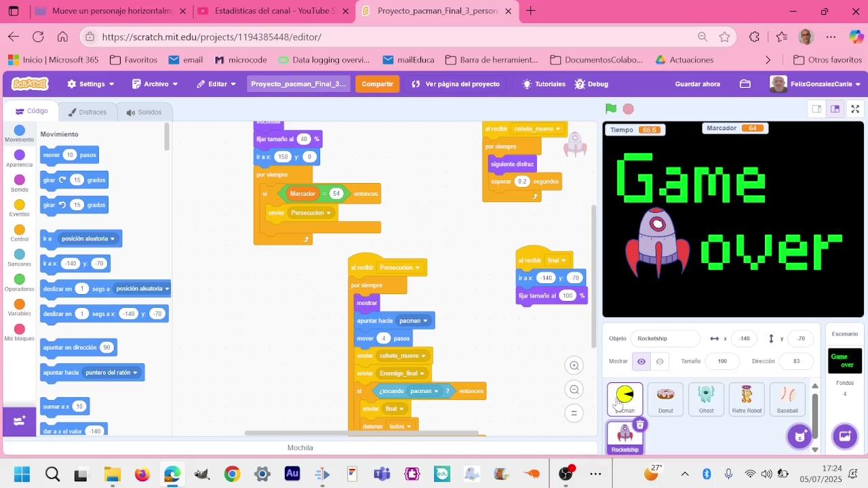Click the Compartir button
Viewport: 868px width, 488px height.
pos(377,84)
